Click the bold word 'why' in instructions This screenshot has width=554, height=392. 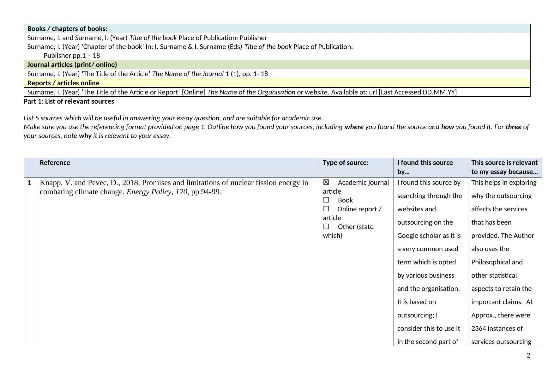85,136
